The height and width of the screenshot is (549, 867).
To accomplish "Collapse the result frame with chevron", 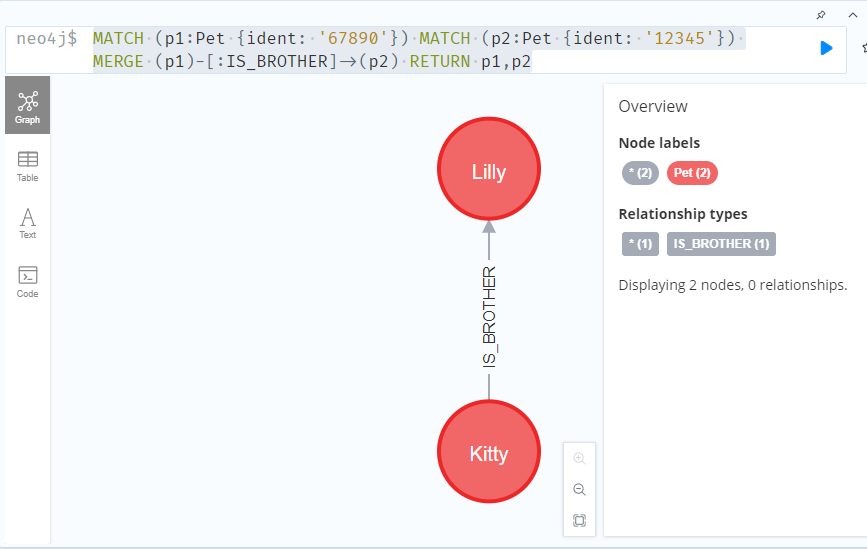I will coord(853,15).
